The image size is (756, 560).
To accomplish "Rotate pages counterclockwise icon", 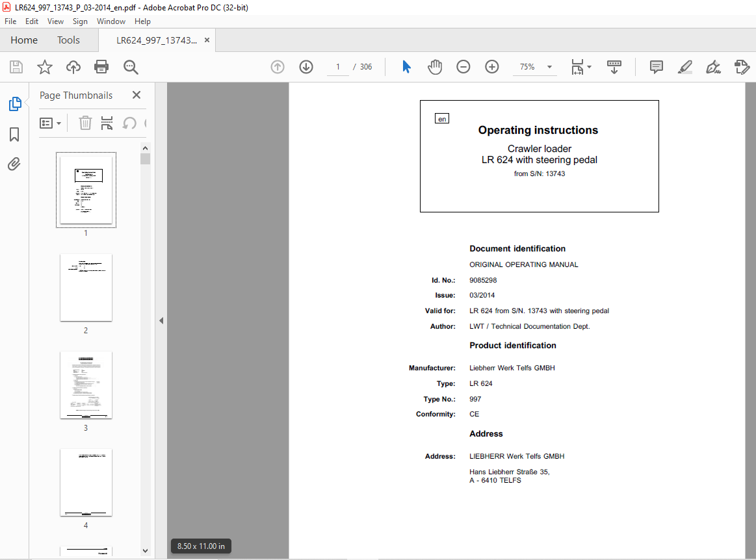I will 129,123.
